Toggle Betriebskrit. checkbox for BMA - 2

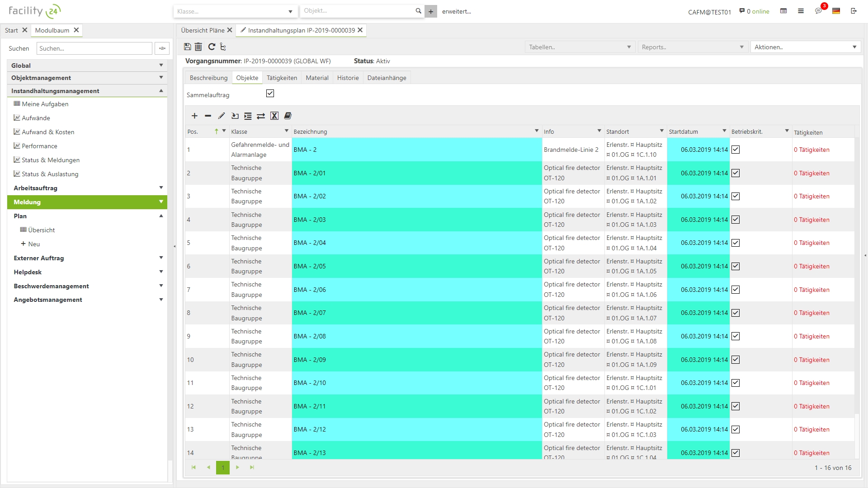click(x=736, y=150)
